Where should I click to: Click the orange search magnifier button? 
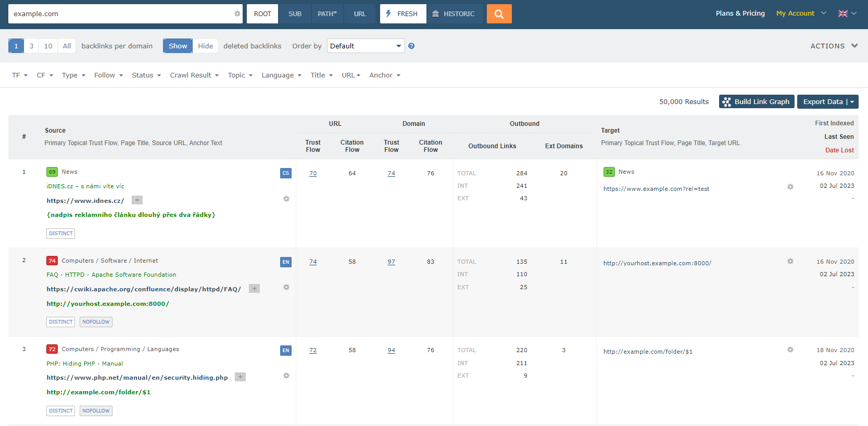click(x=499, y=14)
